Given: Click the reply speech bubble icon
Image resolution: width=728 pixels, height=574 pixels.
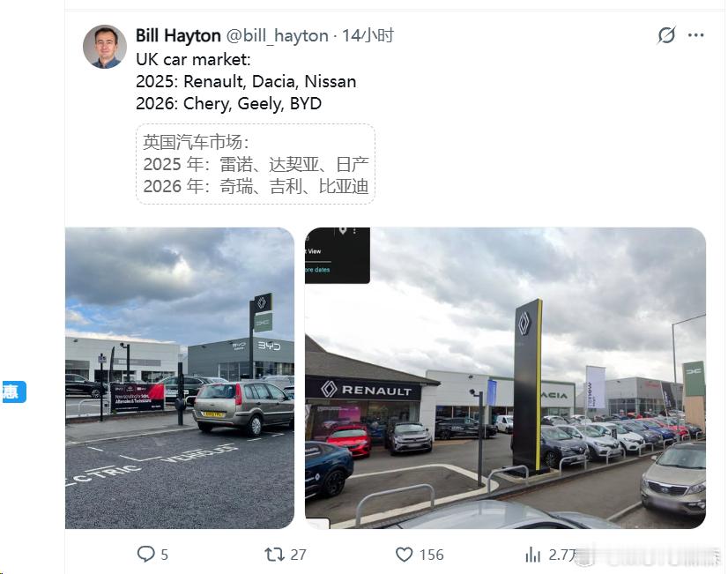Looking at the screenshot, I should 145,554.
